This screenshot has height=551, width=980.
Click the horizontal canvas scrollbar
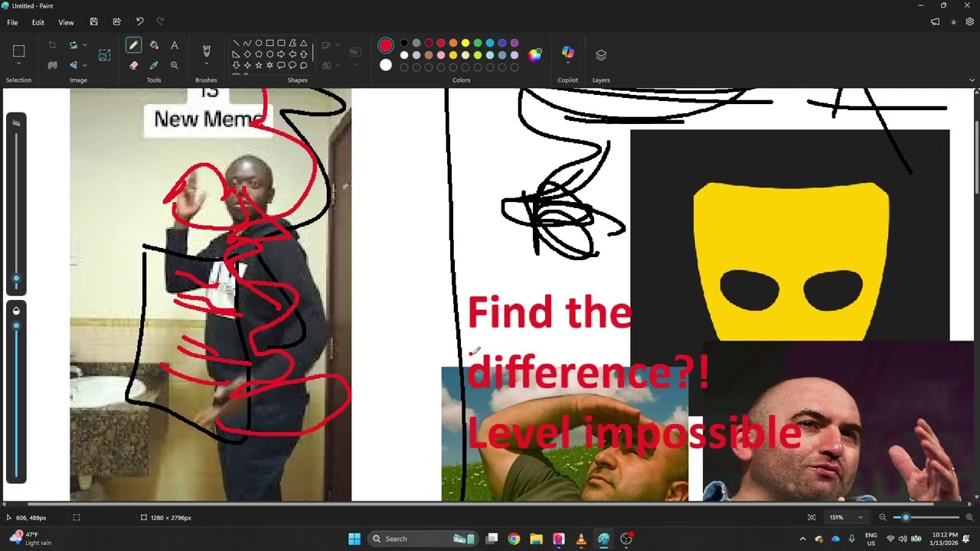pos(481,504)
